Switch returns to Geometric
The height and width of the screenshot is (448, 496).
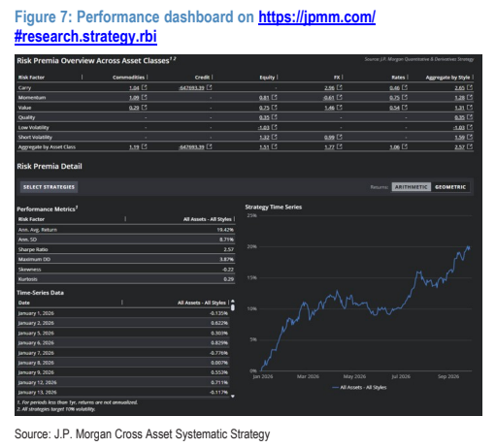tap(450, 187)
